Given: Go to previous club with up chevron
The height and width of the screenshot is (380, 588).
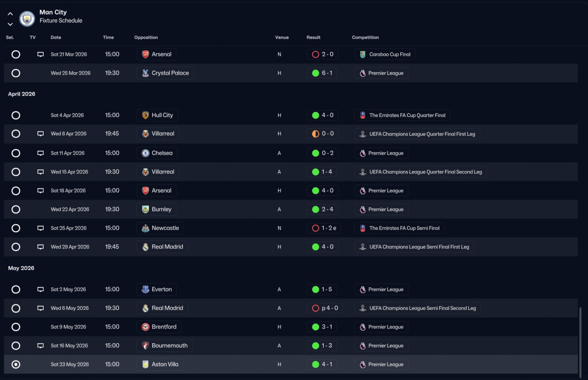Looking at the screenshot, I should pyautogui.click(x=10, y=14).
